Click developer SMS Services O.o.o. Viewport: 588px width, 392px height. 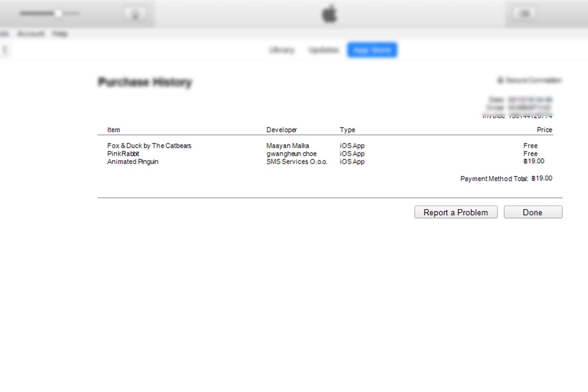pos(297,162)
